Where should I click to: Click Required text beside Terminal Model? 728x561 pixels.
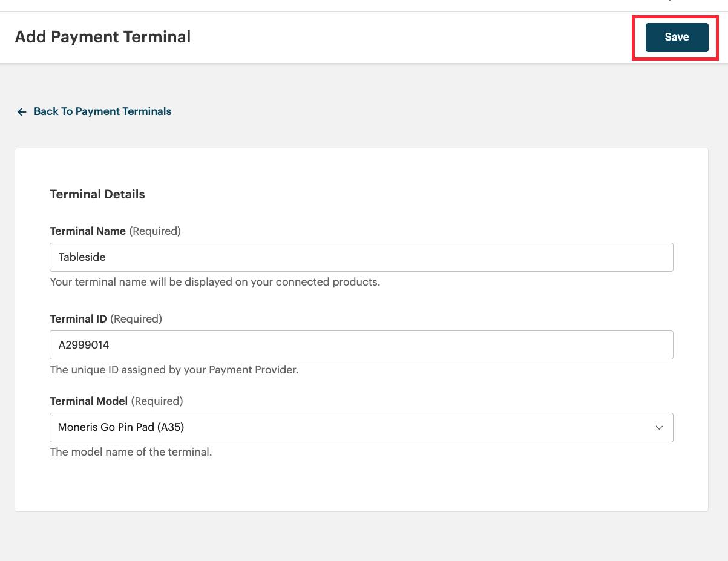157,401
